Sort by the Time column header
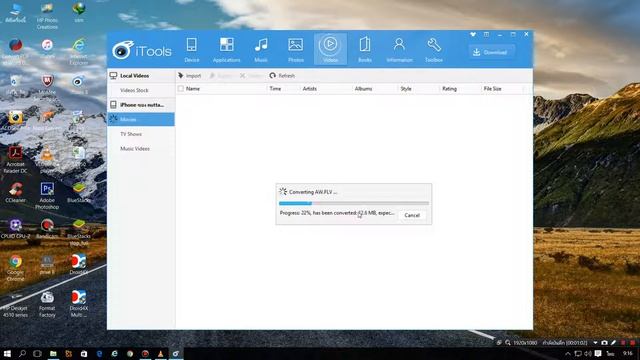 275,89
